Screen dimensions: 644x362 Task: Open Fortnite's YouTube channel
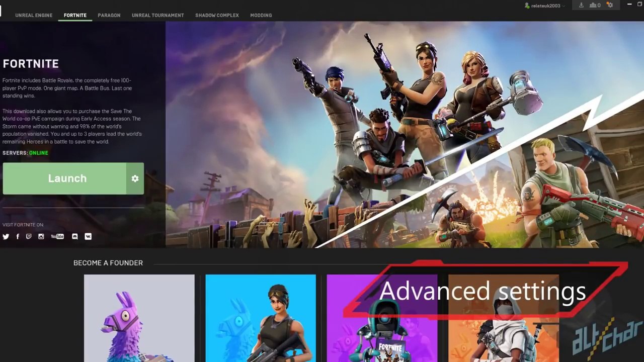[x=57, y=236]
